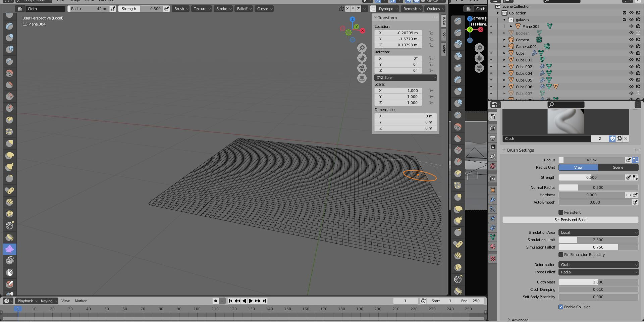Enable the Dyntopo checkbox
The image size is (644, 322).
[x=373, y=9]
